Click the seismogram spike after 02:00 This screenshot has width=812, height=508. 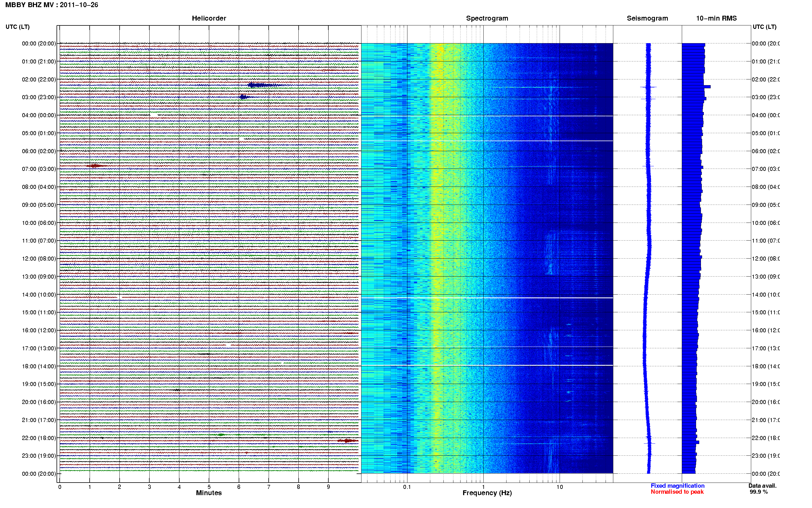648,87
